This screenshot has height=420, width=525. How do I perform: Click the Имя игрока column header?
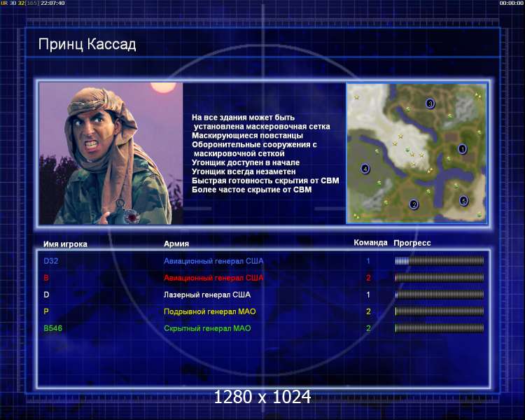(65, 244)
